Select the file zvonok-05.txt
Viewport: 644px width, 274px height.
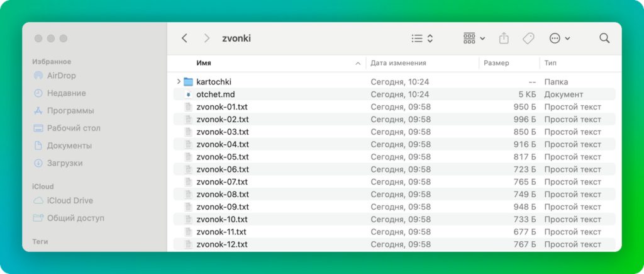394,157
